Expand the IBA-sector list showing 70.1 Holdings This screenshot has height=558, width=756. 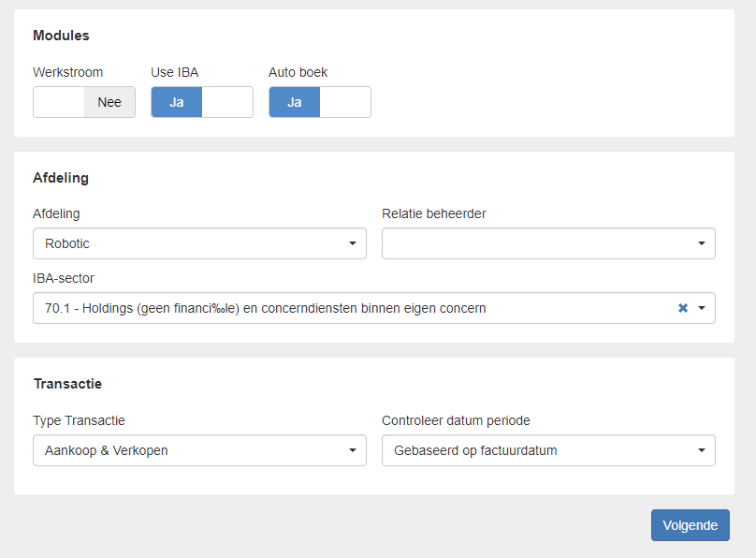[x=356, y=308]
